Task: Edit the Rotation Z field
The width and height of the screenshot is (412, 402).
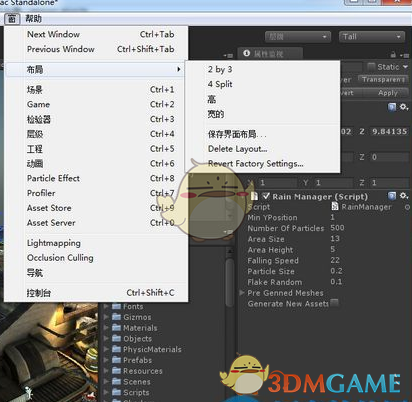Action: coord(389,157)
